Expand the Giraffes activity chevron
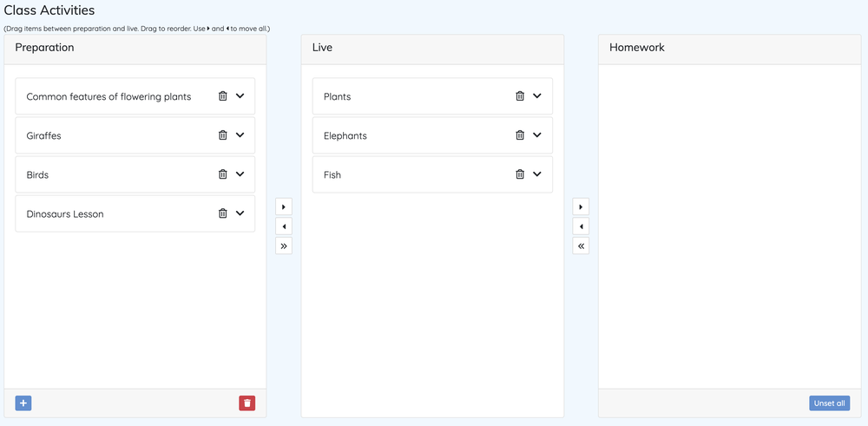868x426 pixels. (240, 135)
